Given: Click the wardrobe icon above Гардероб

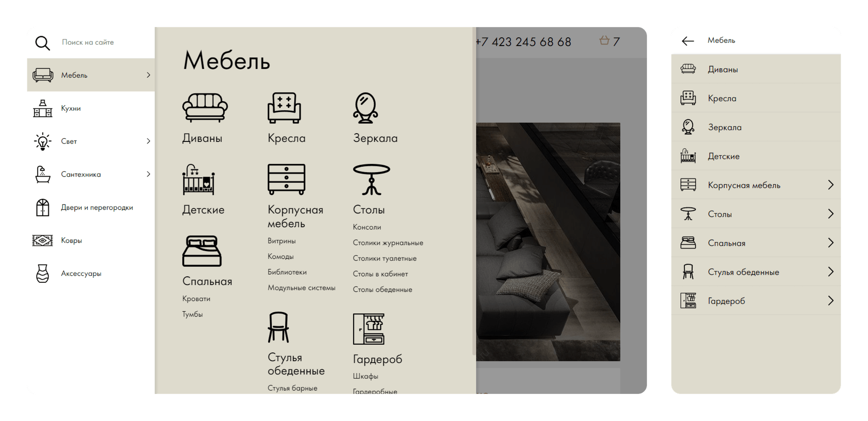Looking at the screenshot, I should coord(368,329).
